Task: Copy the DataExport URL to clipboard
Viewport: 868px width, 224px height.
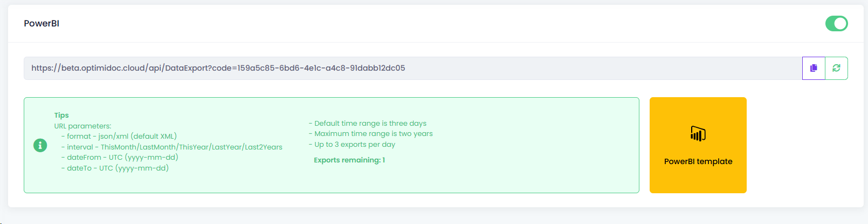Action: point(814,68)
